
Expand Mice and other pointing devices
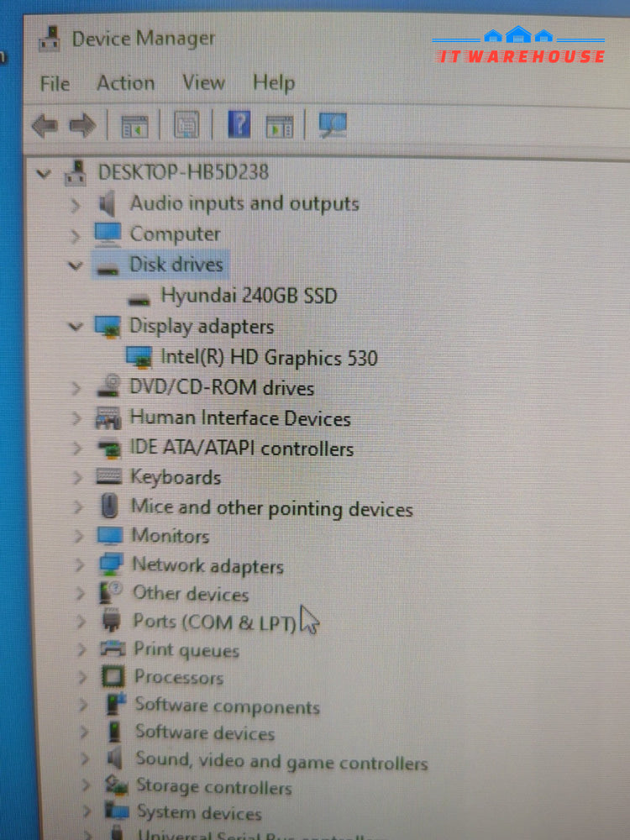pos(79,507)
